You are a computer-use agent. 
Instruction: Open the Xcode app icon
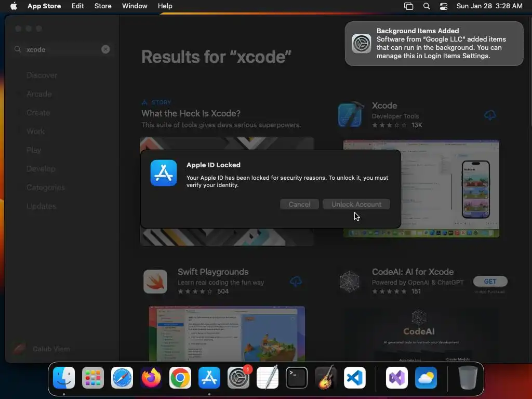click(351, 115)
